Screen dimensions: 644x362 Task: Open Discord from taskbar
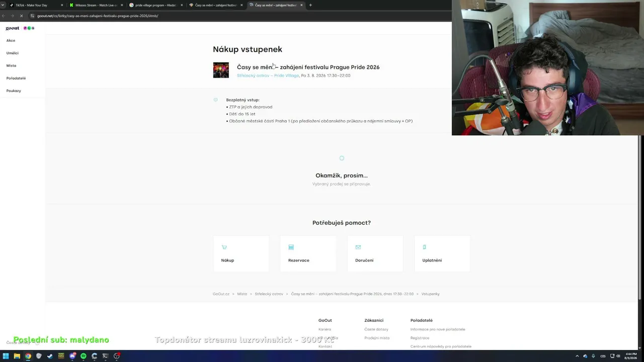coord(72,356)
